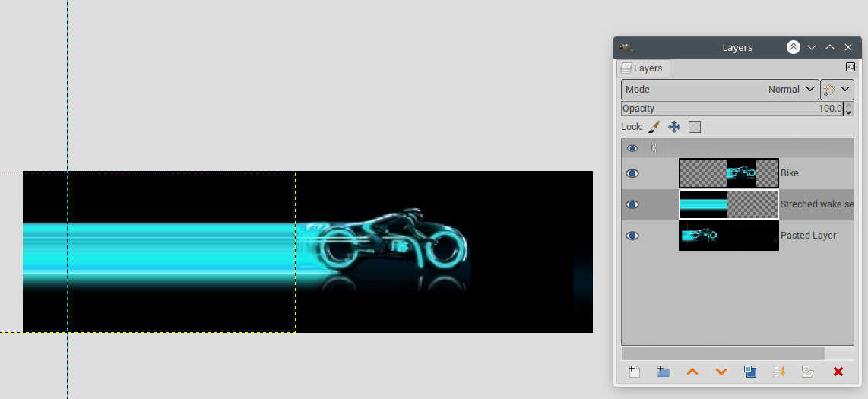Duplicate the selected layer

750,372
